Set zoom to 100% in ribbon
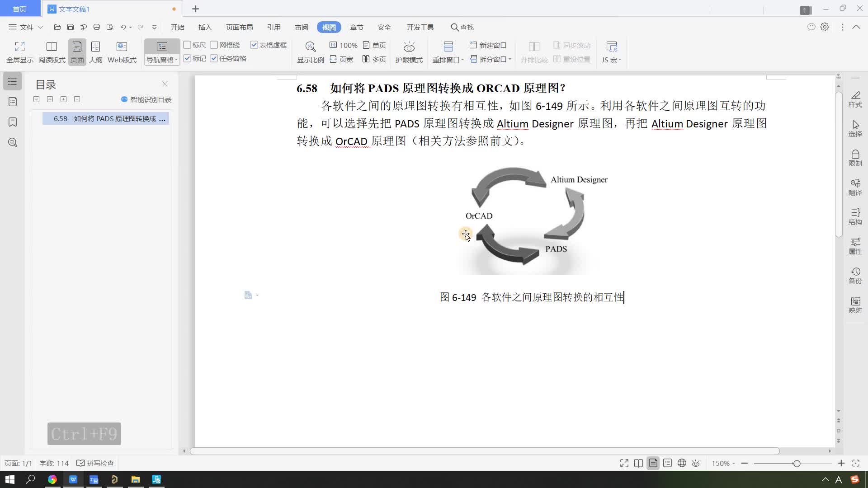The image size is (868, 488). tap(343, 45)
